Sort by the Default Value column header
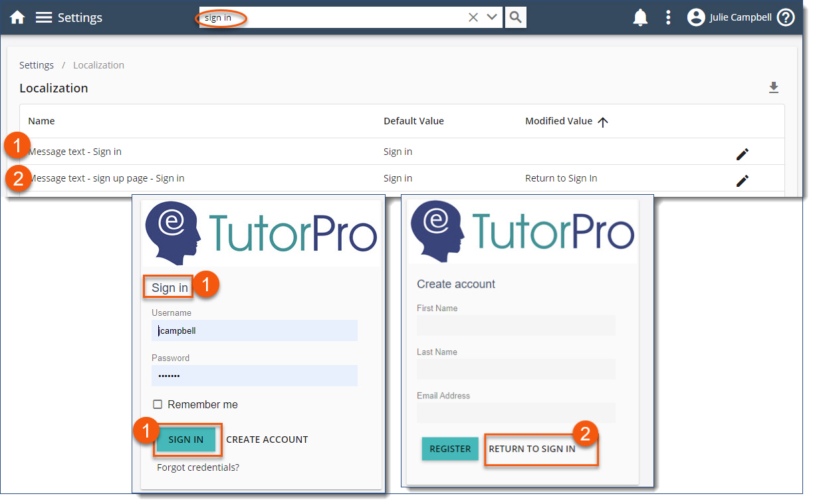This screenshot has width=813, height=504. 413,121
